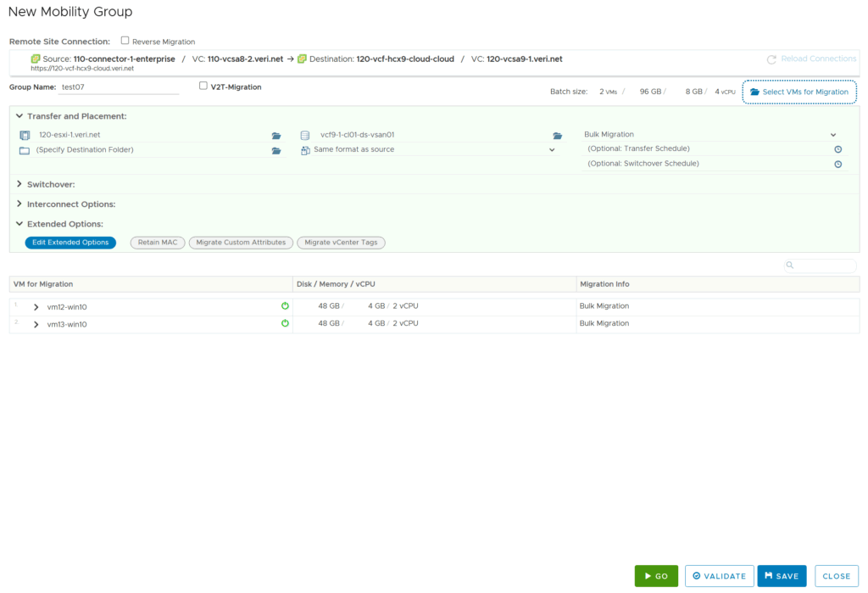Click the Edit Extended Options button

[x=70, y=243]
